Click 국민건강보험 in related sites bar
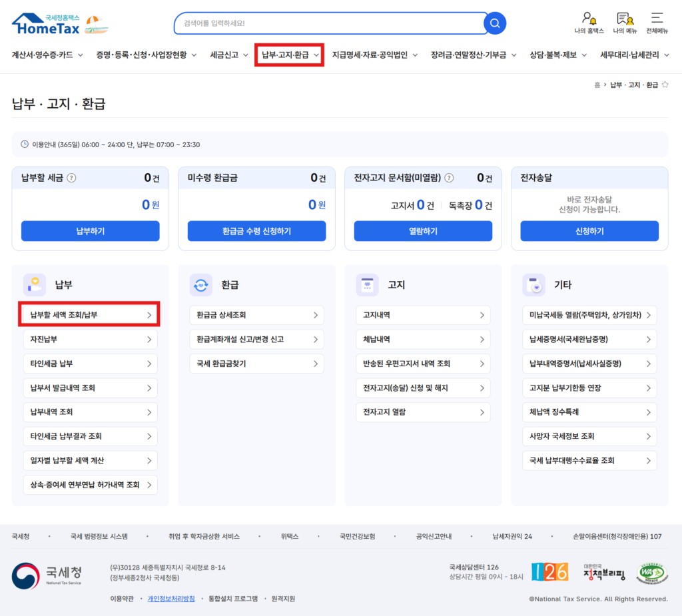Viewport: 682px width, 616px height. 357,536
